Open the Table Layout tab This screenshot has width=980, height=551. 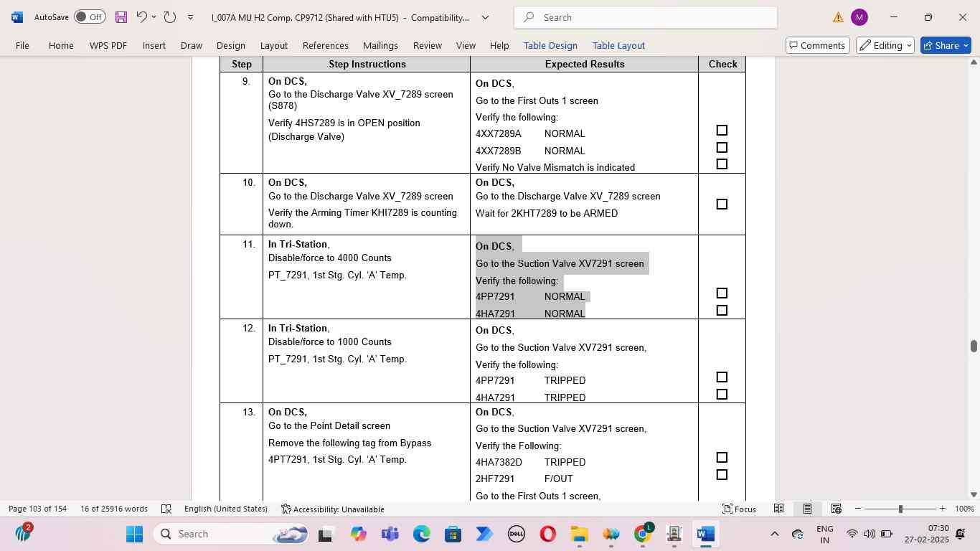coord(618,45)
